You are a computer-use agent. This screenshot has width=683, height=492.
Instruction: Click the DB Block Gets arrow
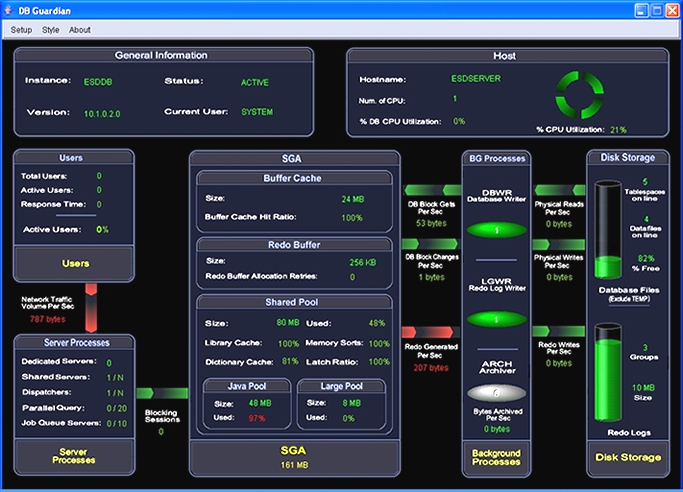pyautogui.click(x=430, y=189)
